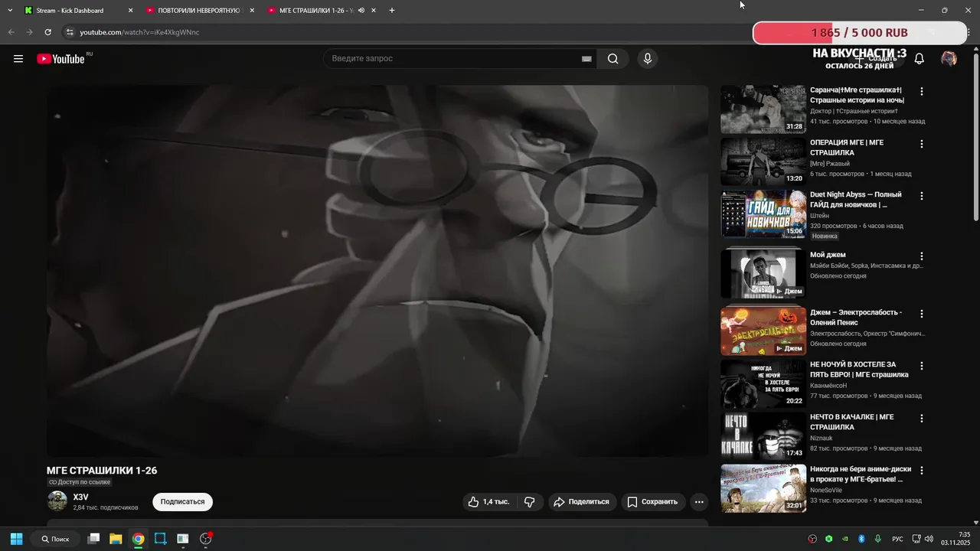Open the on-screen keyboard in search box

(x=586, y=59)
